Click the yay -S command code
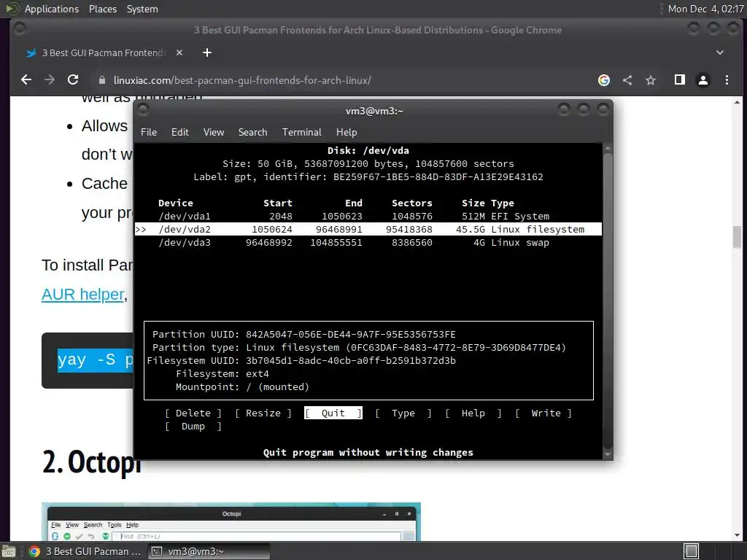This screenshot has width=747, height=560. pyautogui.click(x=96, y=360)
